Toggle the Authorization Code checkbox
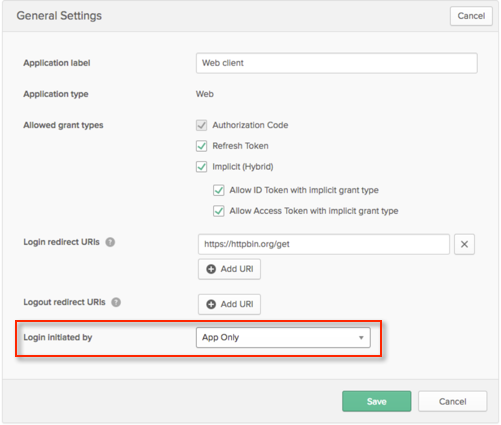501x425 pixels. (x=201, y=125)
